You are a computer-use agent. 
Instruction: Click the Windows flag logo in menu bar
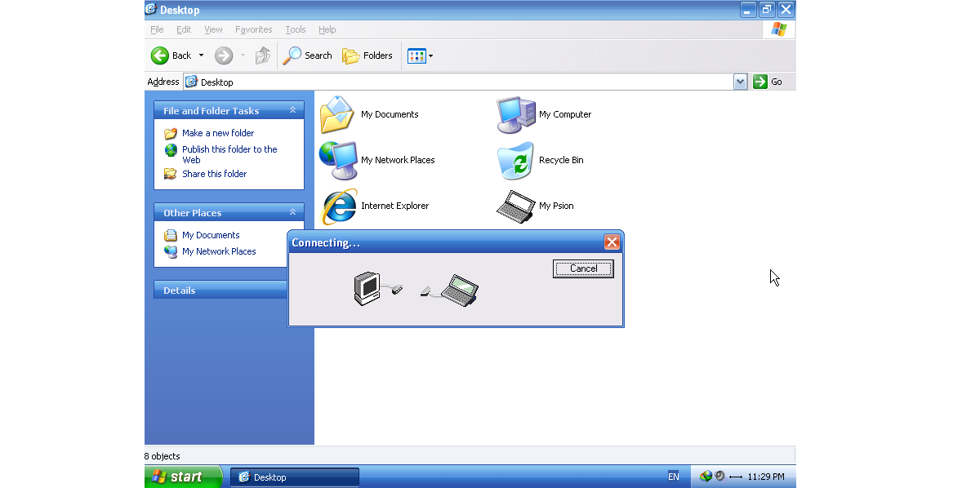779,29
